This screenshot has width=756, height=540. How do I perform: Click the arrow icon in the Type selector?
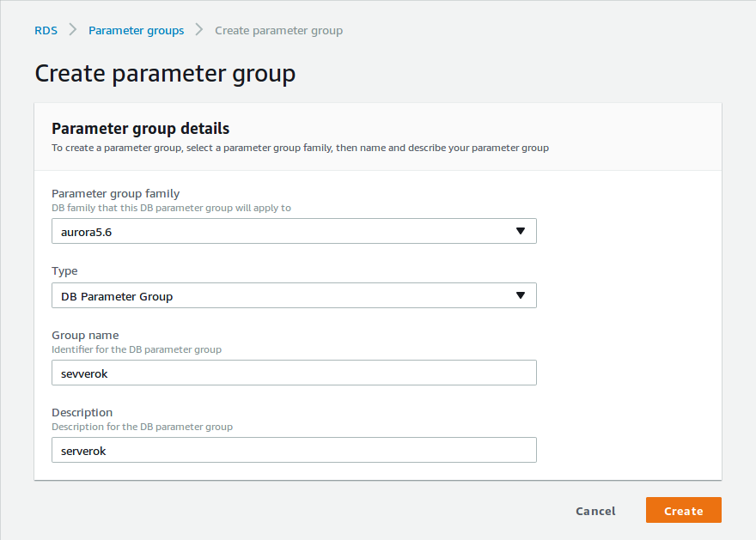click(x=520, y=296)
